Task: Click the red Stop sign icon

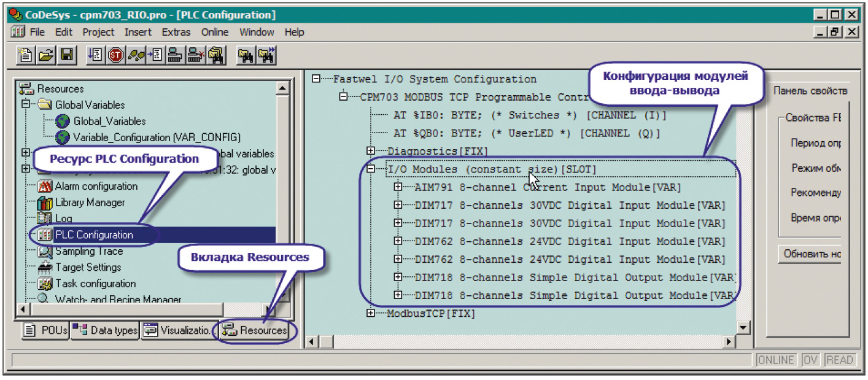Action: pyautogui.click(x=115, y=55)
